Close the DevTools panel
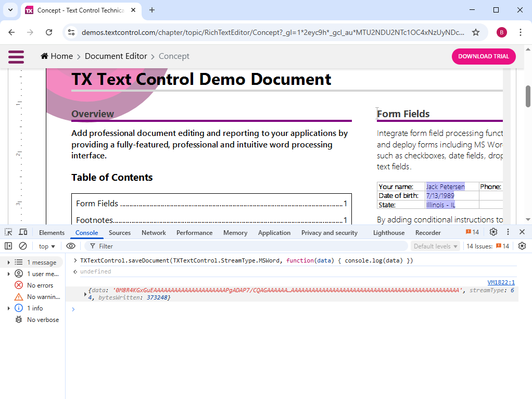 [x=522, y=232]
